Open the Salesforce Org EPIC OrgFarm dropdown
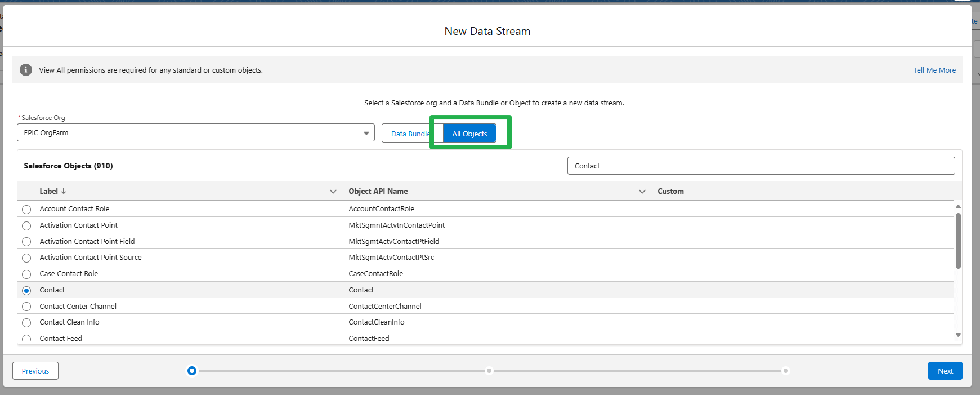This screenshot has width=980, height=395. pos(196,133)
